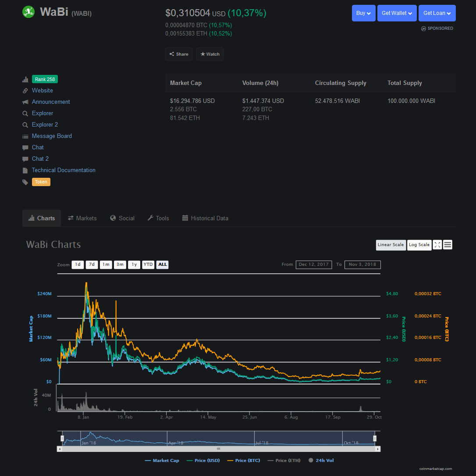Switch to the Historical Data tab
This screenshot has height=476, width=476.
pyautogui.click(x=205, y=218)
